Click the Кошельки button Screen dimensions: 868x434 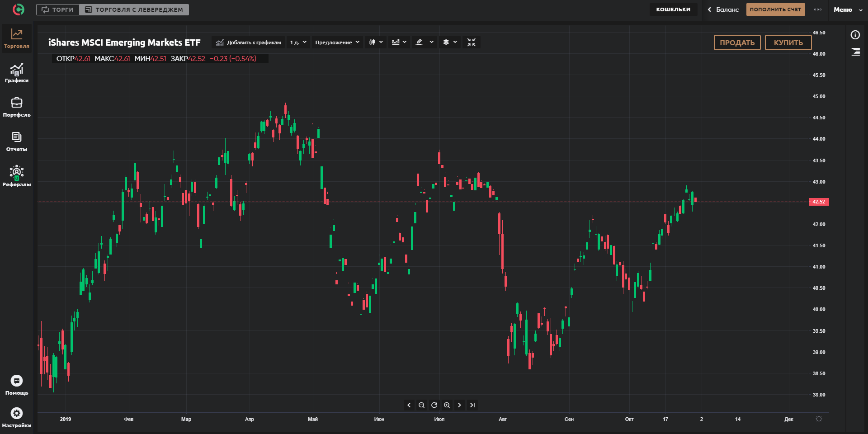[x=673, y=9]
